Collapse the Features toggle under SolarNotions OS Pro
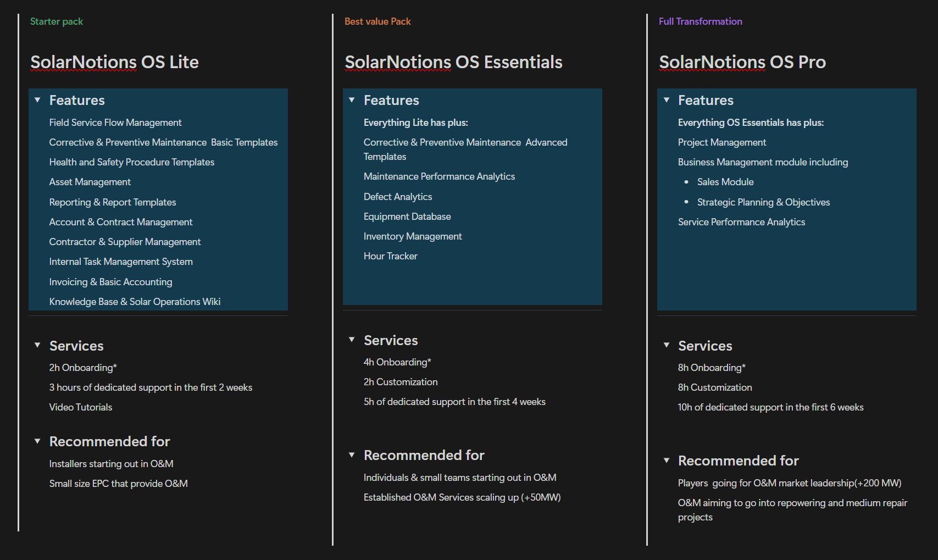 666,100
